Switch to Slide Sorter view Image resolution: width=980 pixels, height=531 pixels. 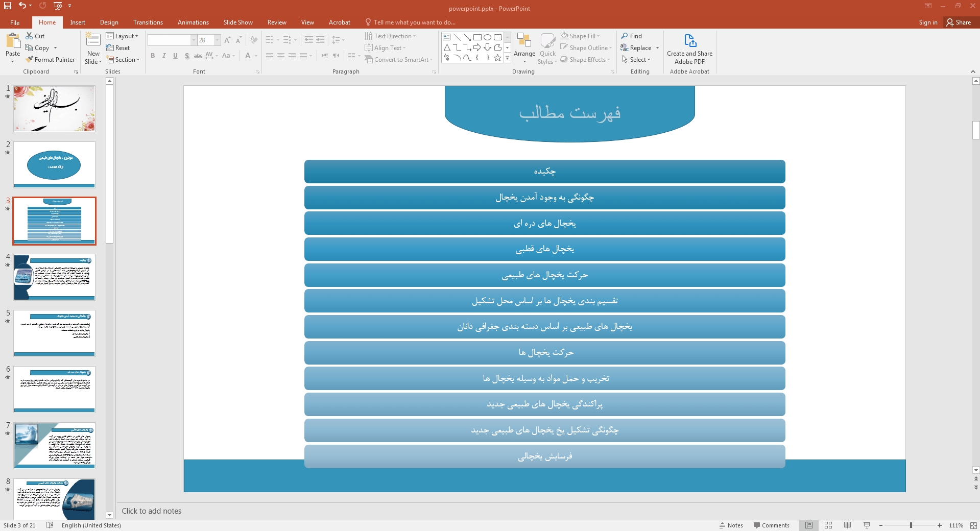[828, 525]
